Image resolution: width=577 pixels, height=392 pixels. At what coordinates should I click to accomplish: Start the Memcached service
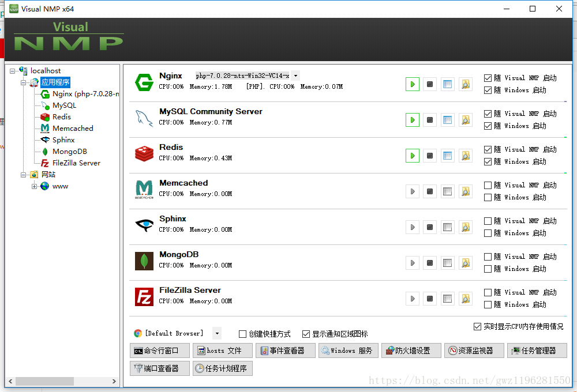(x=412, y=191)
